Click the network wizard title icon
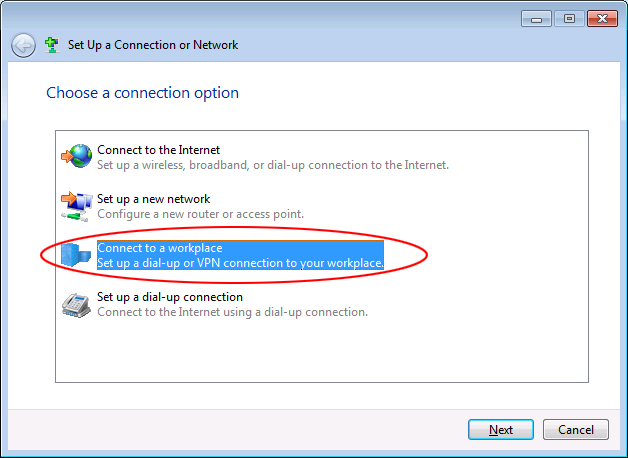 (52, 45)
